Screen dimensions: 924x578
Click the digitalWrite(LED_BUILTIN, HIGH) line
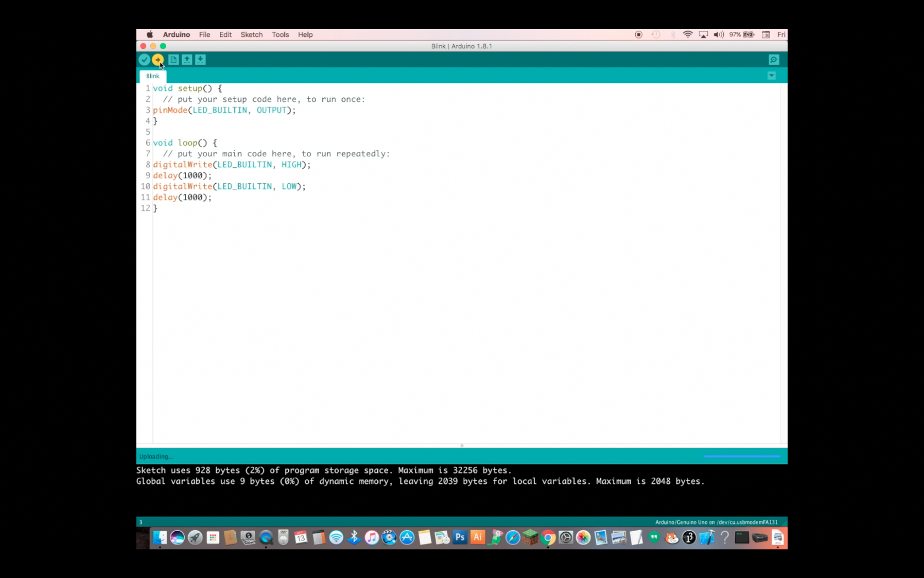point(232,165)
